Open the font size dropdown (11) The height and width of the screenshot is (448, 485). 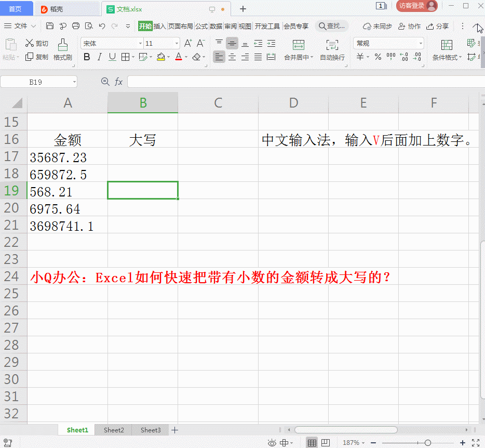177,43
